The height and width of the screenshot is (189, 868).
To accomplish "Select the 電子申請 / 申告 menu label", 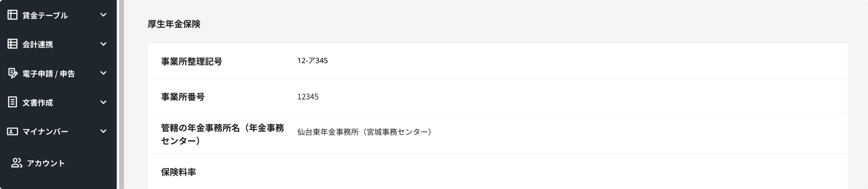I will 48,74.
